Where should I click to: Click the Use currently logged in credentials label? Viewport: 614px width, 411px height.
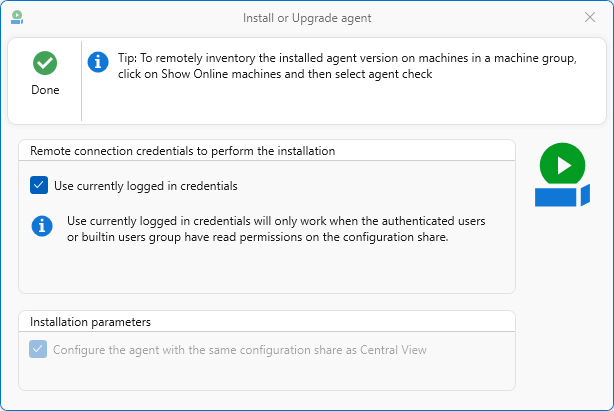pyautogui.click(x=145, y=186)
